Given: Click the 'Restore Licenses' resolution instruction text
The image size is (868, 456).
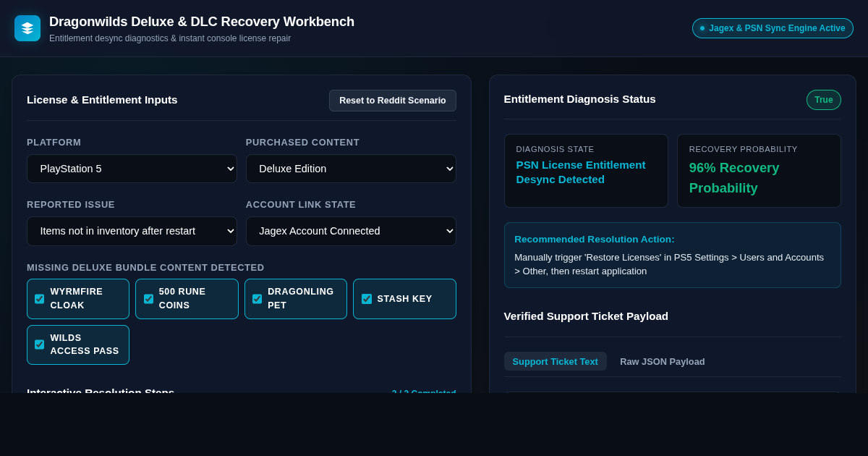Looking at the screenshot, I should [x=669, y=264].
